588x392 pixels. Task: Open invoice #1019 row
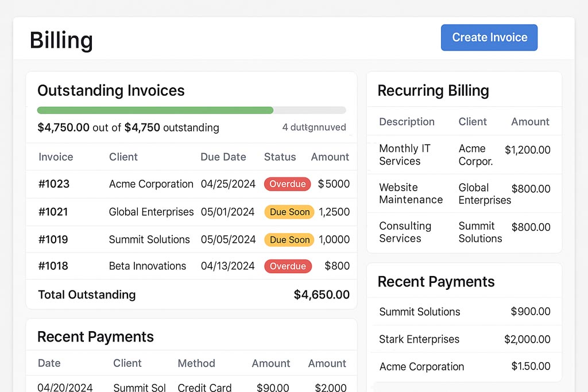tap(191, 239)
